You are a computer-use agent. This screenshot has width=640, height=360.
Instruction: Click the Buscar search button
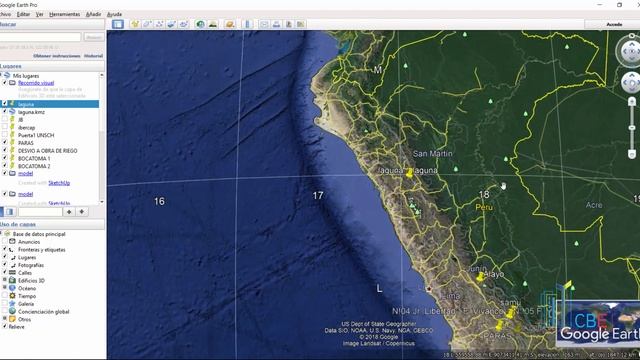(x=93, y=37)
